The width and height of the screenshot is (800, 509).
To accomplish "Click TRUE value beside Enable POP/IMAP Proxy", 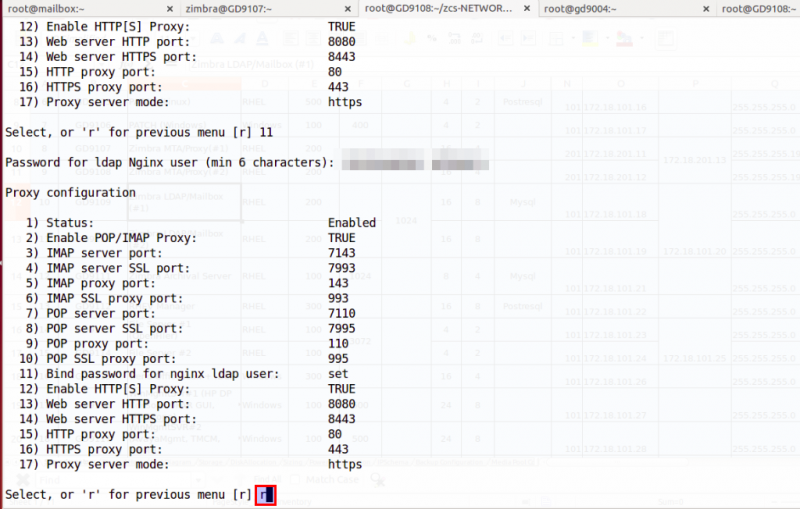I will (341, 238).
